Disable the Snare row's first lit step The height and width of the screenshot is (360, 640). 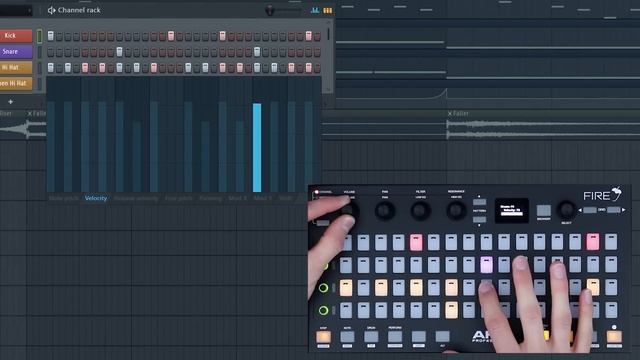pyautogui.click(x=119, y=52)
